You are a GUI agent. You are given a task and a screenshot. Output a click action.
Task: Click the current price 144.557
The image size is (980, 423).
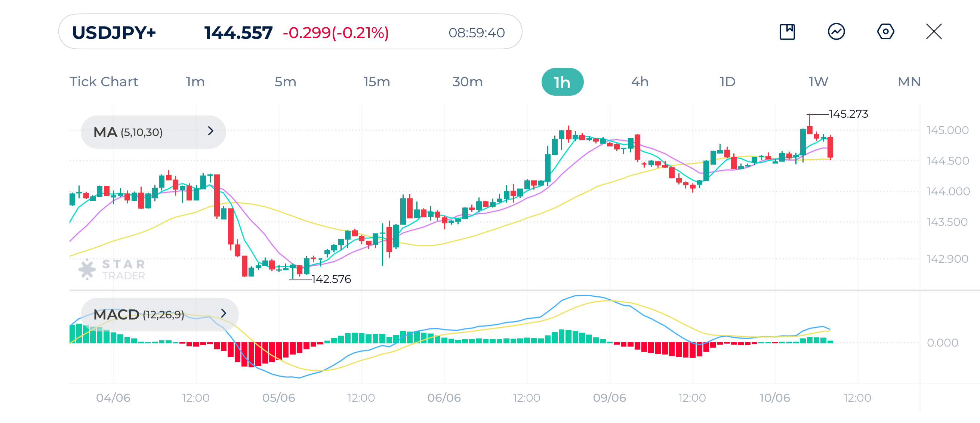(x=238, y=33)
